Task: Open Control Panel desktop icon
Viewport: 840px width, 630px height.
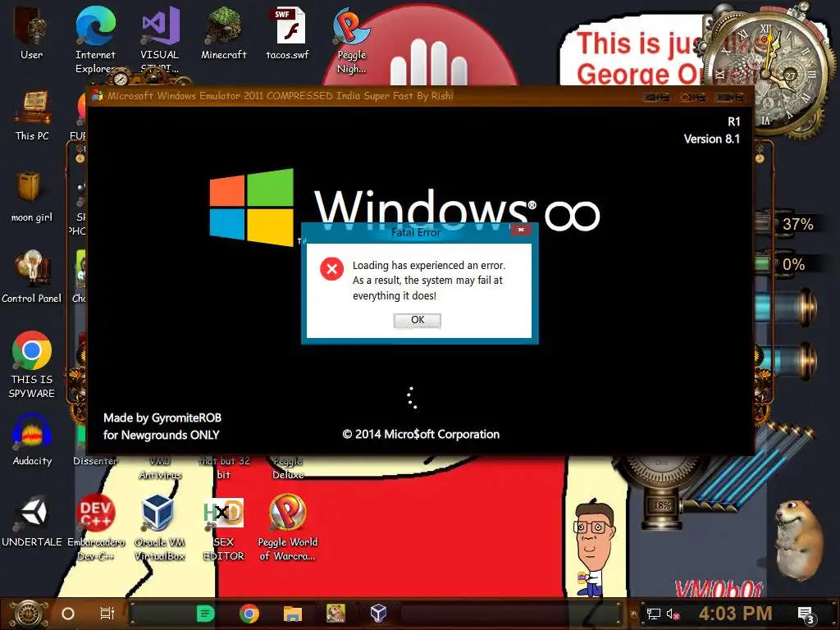Action: pos(32,276)
